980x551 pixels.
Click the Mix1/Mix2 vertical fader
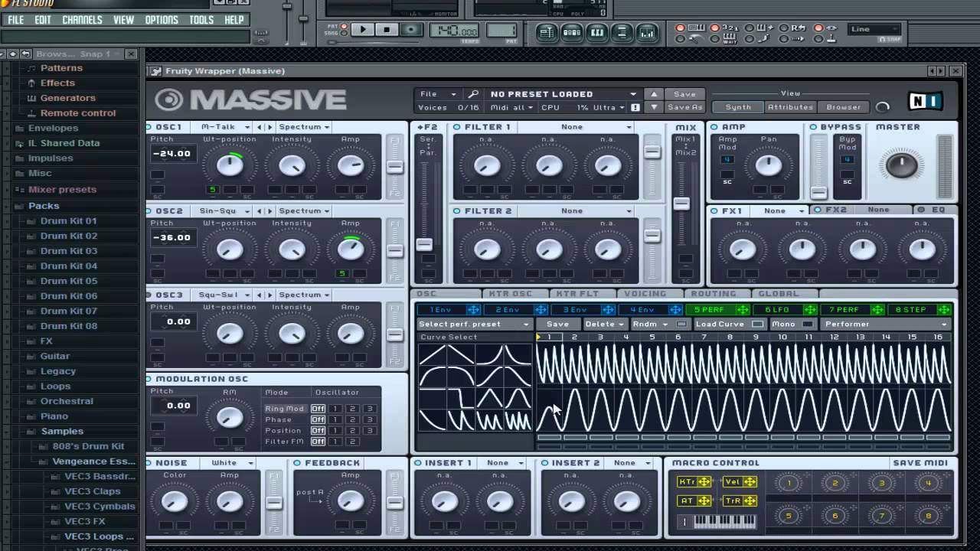[x=681, y=204]
